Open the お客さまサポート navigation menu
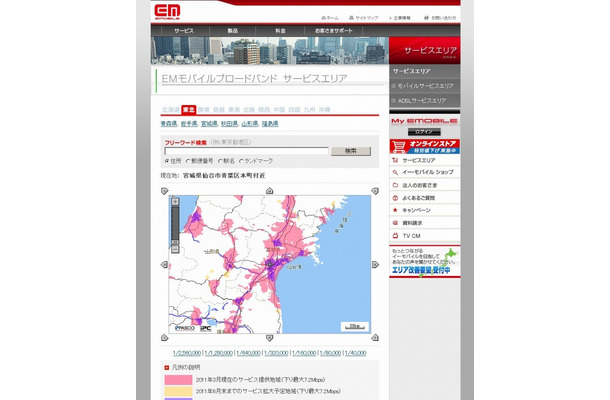610x400 pixels. coord(333,30)
